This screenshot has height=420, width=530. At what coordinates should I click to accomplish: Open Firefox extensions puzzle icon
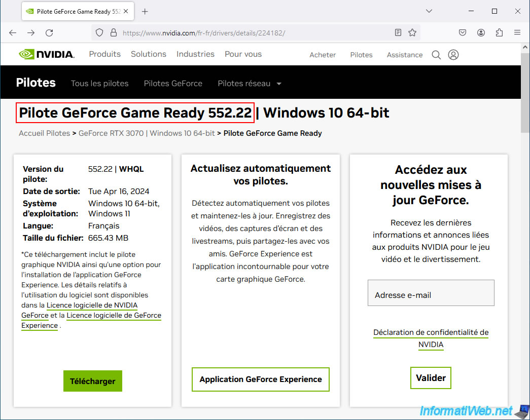coord(499,32)
